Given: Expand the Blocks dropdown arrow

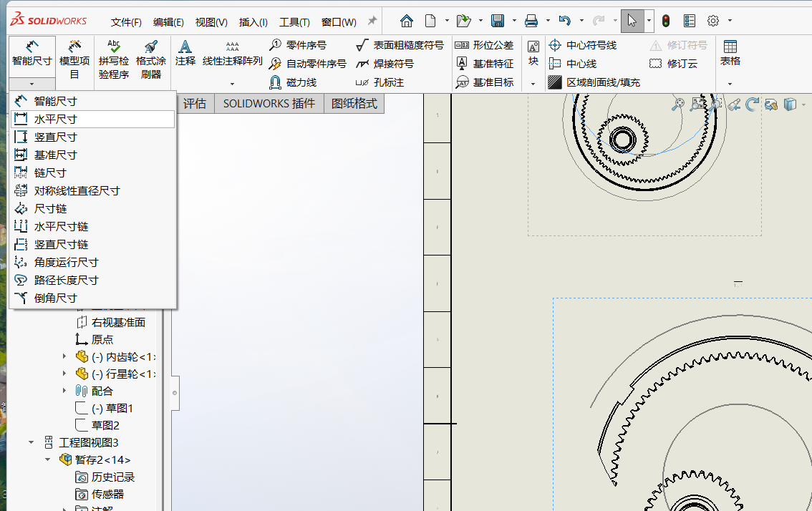Looking at the screenshot, I should [533, 84].
